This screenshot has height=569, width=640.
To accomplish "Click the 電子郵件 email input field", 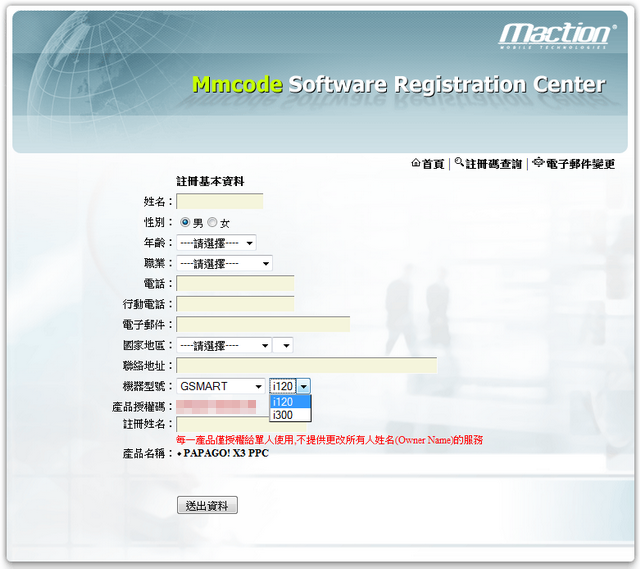I will (x=263, y=324).
